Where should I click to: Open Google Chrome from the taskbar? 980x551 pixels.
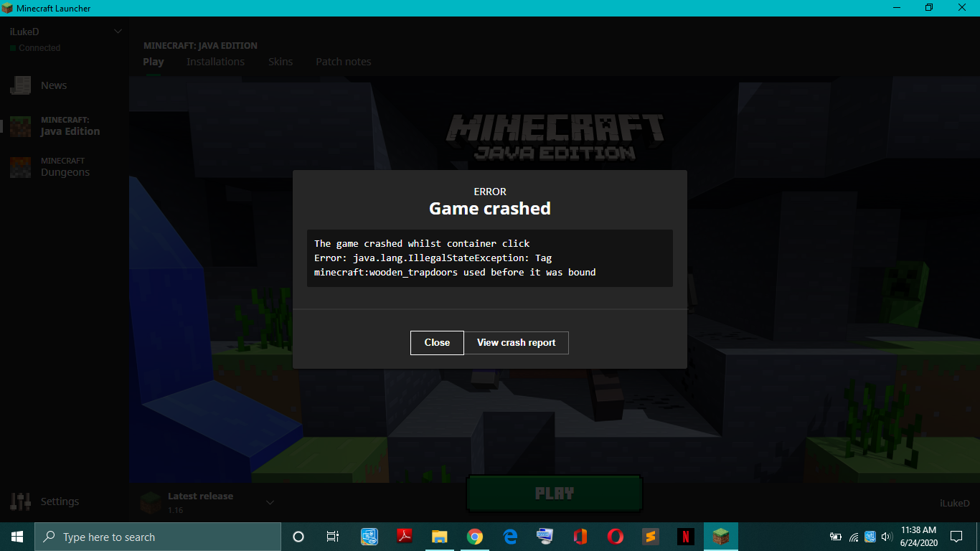point(474,537)
